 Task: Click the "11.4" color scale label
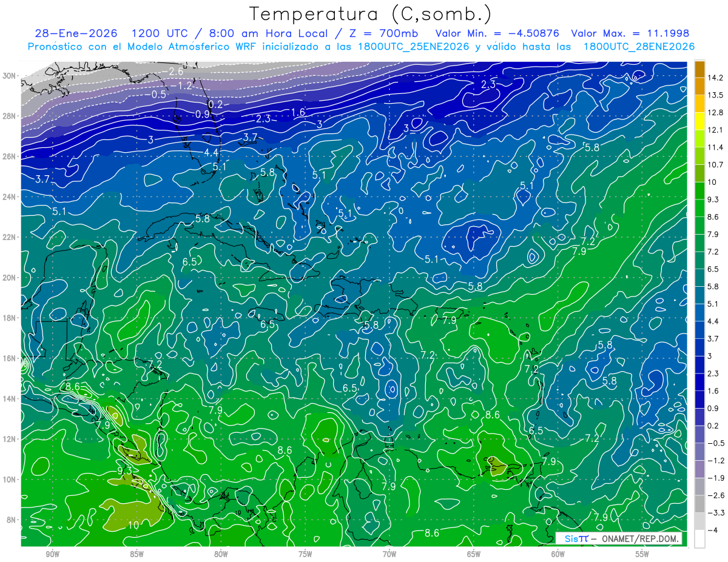pyautogui.click(x=715, y=147)
